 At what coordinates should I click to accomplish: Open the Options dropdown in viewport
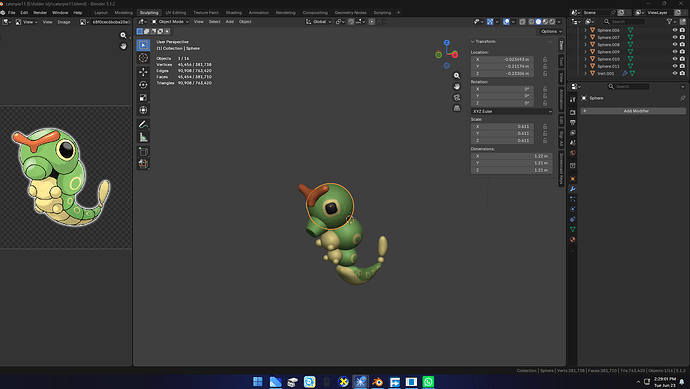[551, 31]
